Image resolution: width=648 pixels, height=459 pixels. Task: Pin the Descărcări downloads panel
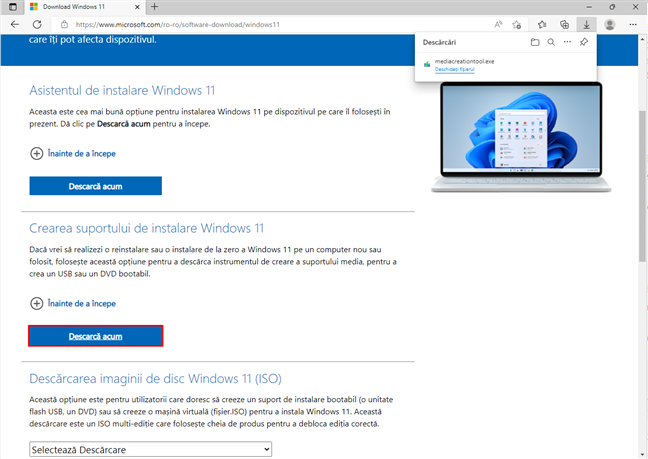[584, 42]
